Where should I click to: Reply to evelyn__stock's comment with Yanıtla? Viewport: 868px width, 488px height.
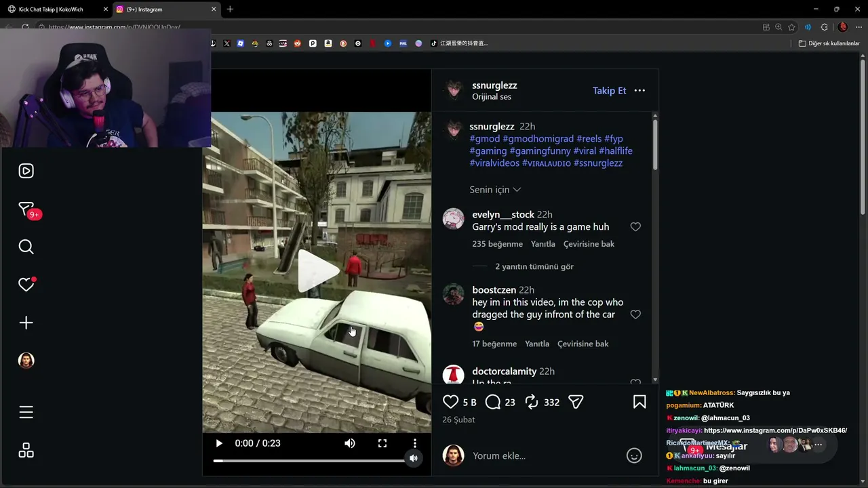pyautogui.click(x=542, y=244)
